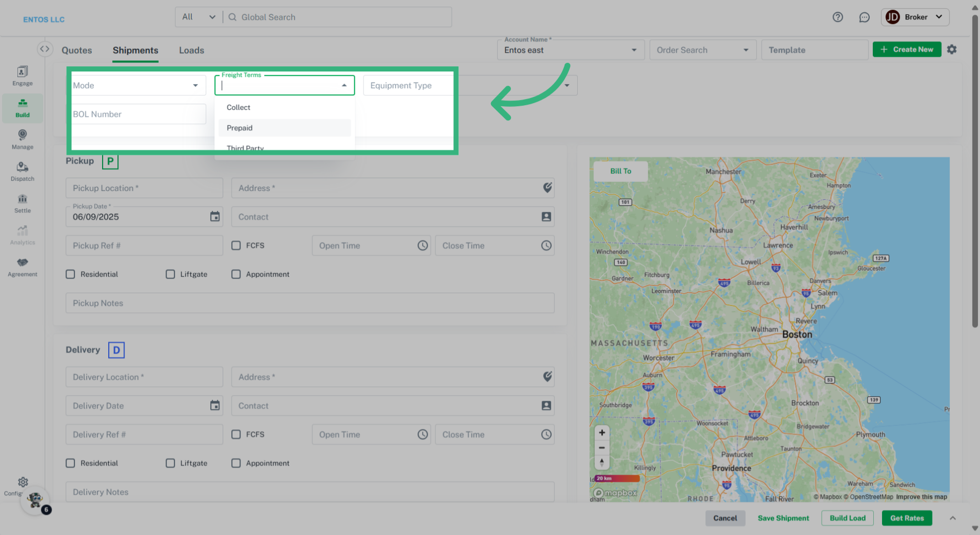Screen dimensions: 980x535
Task: Click the help question mark icon
Action: click(x=838, y=17)
